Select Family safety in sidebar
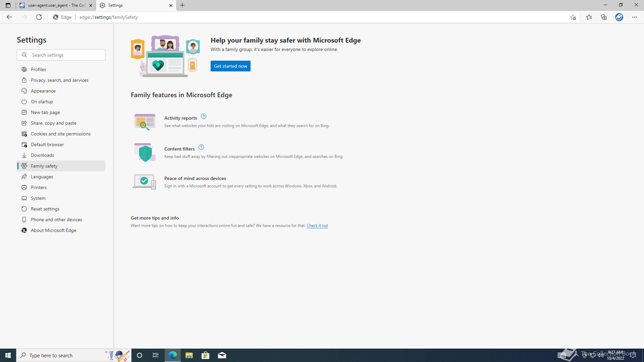644x362 pixels. 61,166
